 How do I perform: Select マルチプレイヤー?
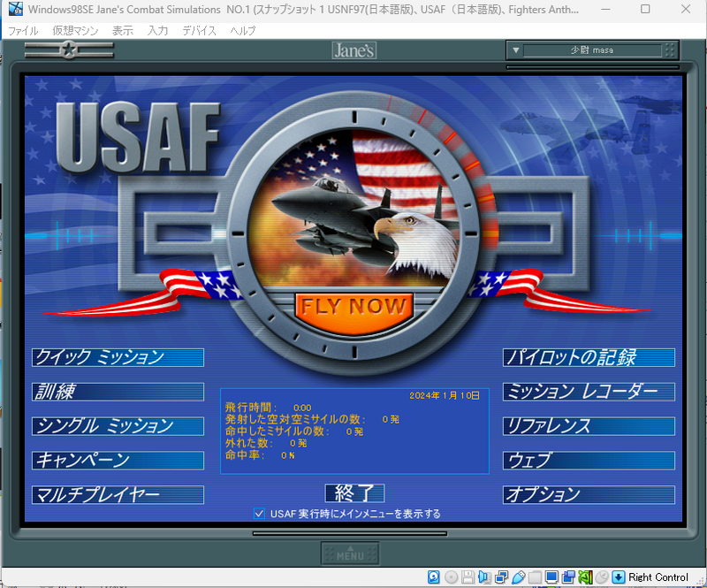click(118, 494)
